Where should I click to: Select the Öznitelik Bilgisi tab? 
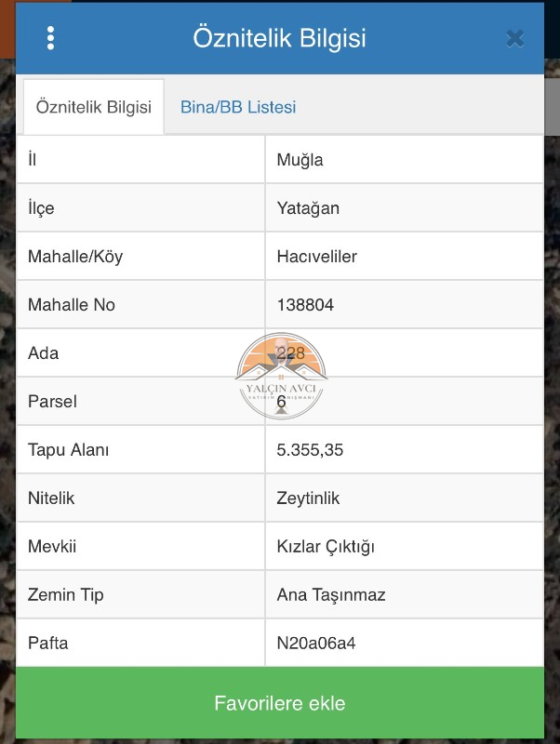point(94,107)
